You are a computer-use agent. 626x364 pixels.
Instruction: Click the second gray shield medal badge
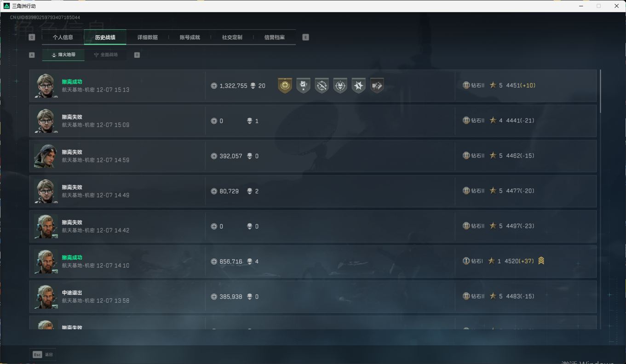(x=303, y=85)
